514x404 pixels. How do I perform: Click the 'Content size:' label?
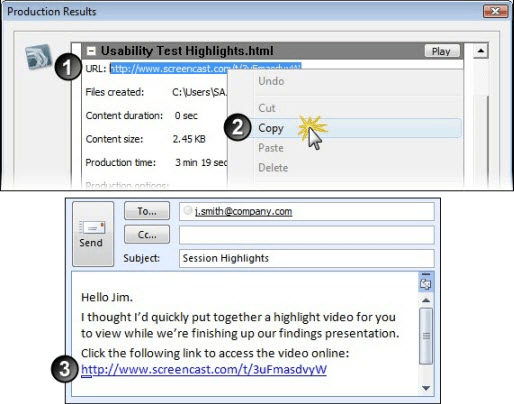114,139
